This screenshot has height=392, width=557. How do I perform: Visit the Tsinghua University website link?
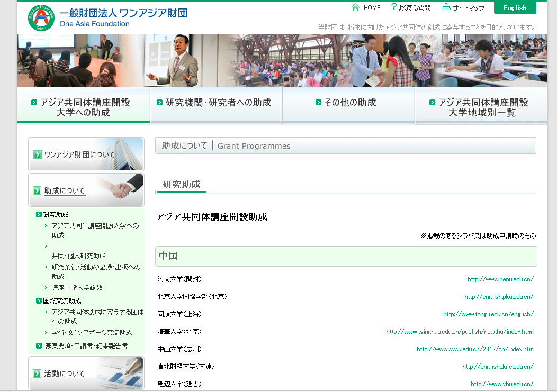(460, 332)
